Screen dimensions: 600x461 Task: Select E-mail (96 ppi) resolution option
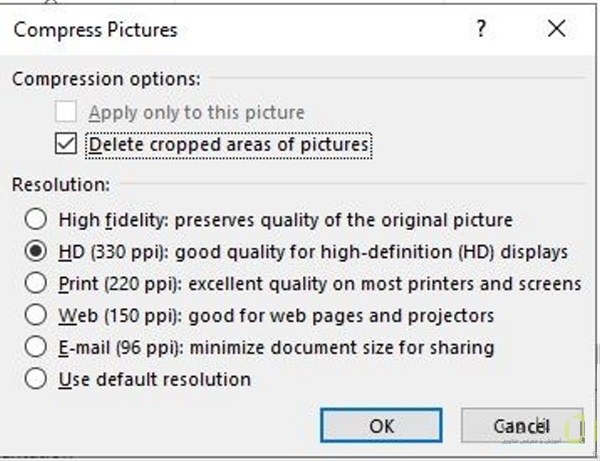tap(37, 347)
